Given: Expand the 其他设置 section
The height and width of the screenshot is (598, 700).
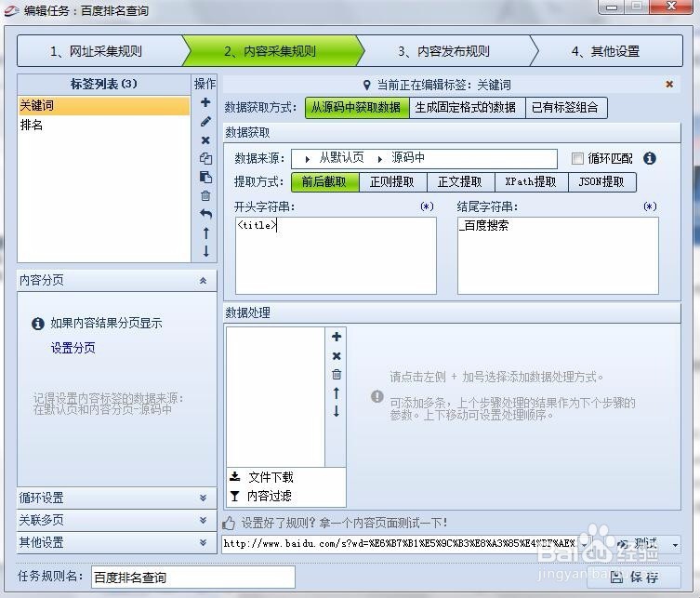Looking at the screenshot, I should tap(204, 542).
